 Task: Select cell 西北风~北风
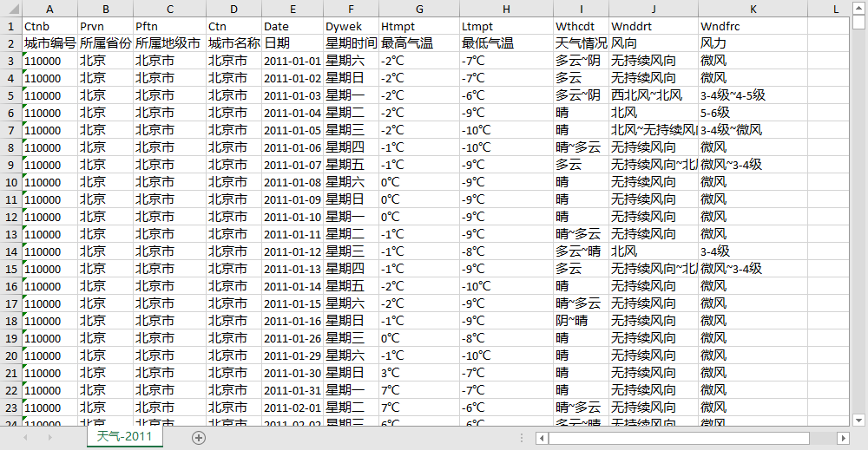(x=654, y=95)
